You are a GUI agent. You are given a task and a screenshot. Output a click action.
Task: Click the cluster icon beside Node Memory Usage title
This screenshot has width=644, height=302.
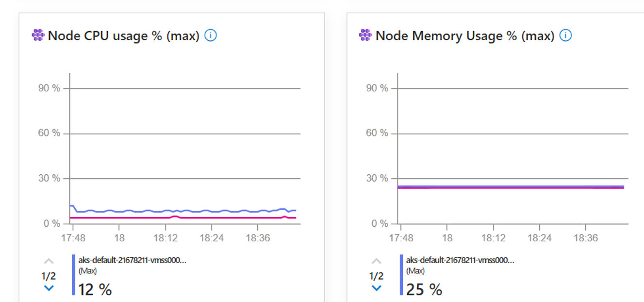tap(365, 35)
